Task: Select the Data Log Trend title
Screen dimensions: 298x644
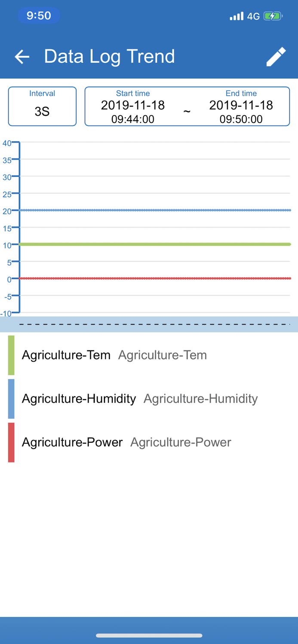Action: pos(109,56)
